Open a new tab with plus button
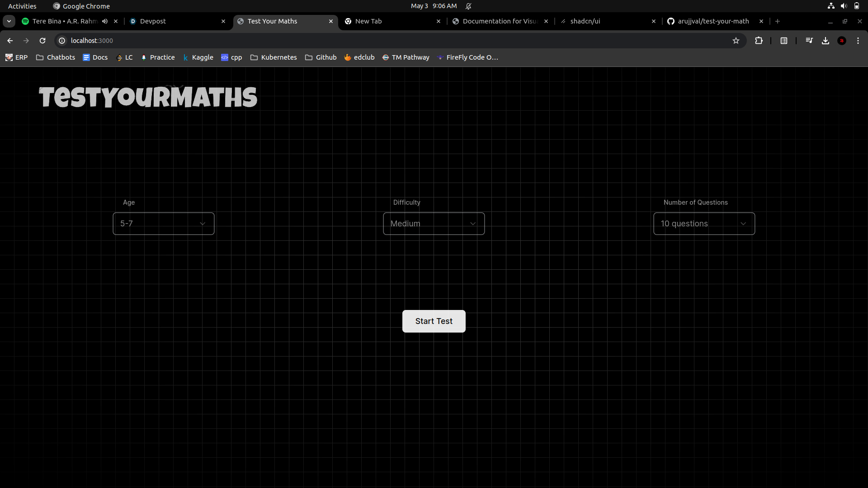 click(778, 21)
